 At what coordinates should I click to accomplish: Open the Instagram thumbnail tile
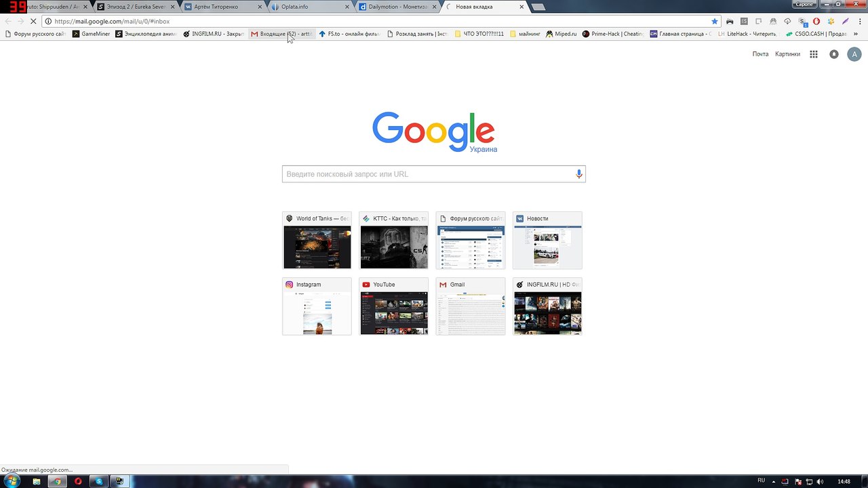(x=317, y=306)
